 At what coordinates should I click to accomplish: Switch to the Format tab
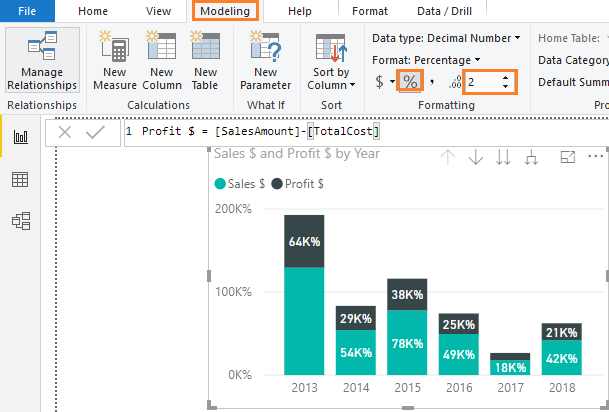[x=370, y=11]
